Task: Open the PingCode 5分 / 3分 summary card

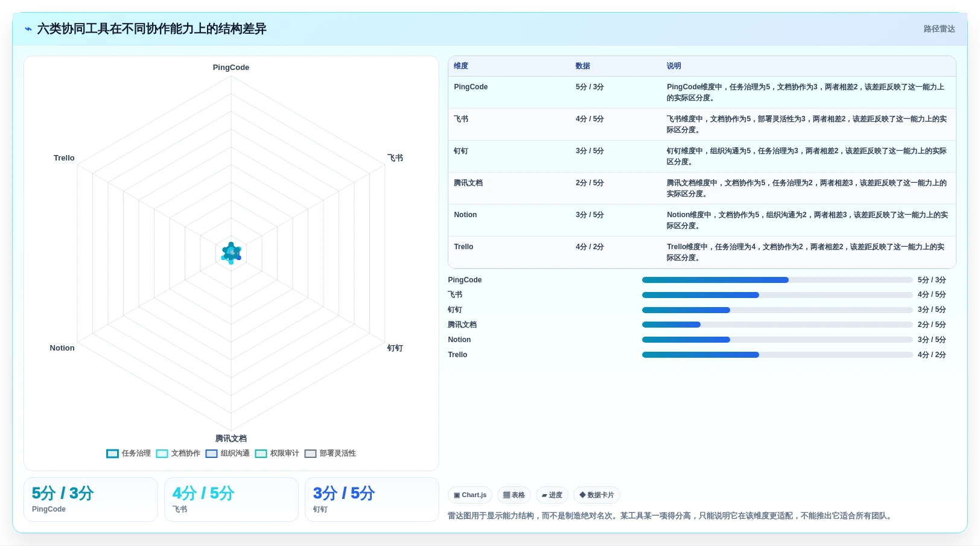Action: (x=91, y=500)
